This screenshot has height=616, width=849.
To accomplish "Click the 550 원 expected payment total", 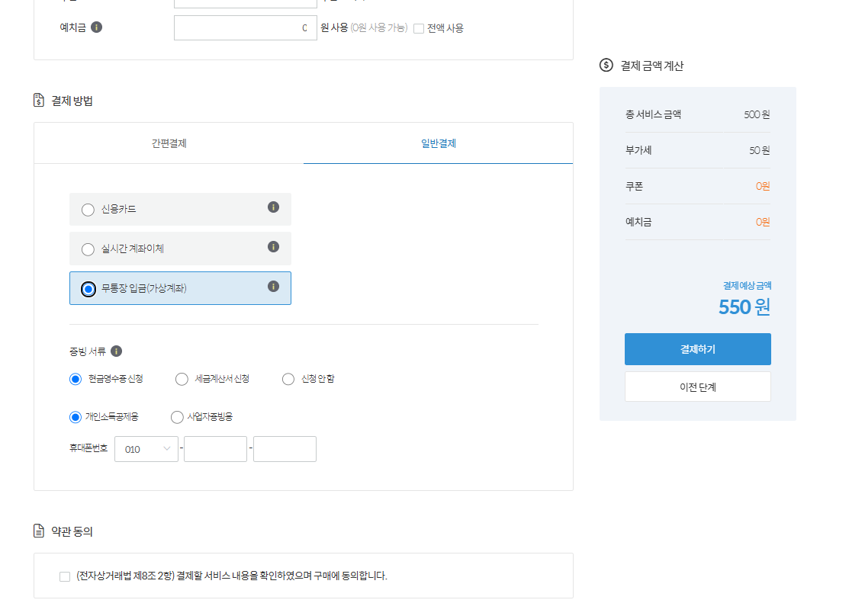I will [x=744, y=307].
